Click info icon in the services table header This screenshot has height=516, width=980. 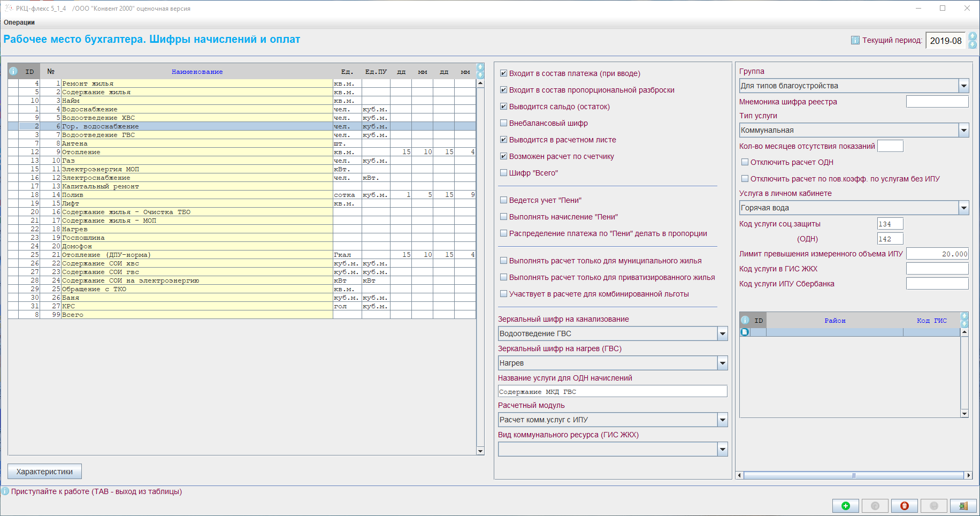(x=13, y=71)
